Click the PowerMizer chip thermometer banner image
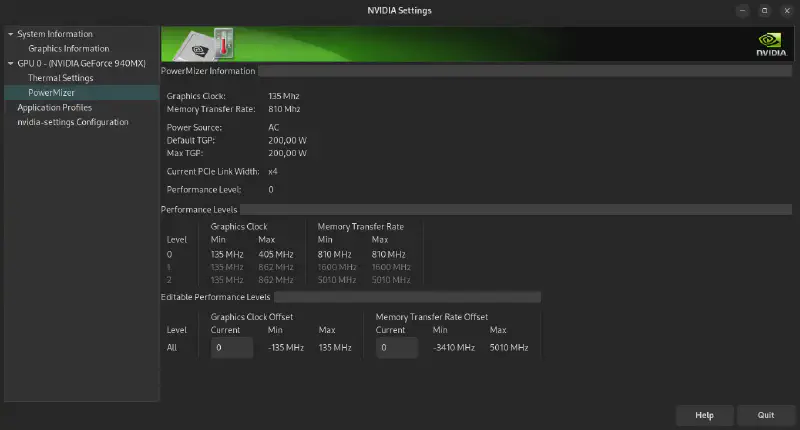The image size is (800, 430). pos(207,43)
